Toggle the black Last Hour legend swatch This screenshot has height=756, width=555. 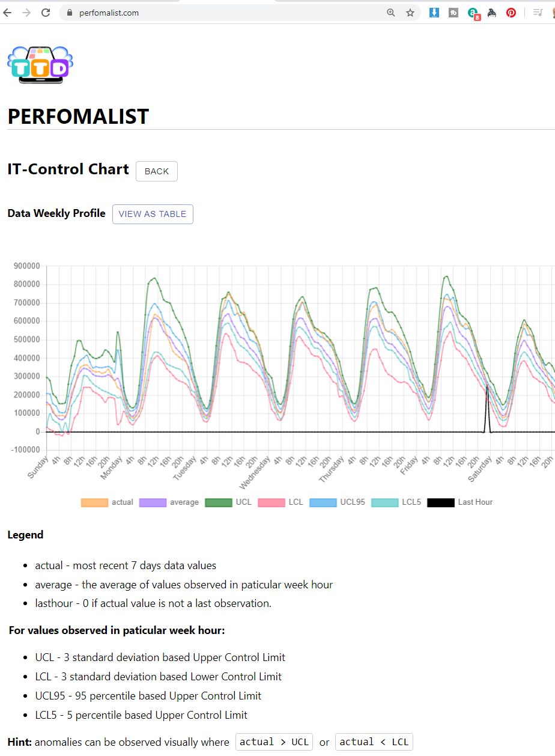(440, 502)
